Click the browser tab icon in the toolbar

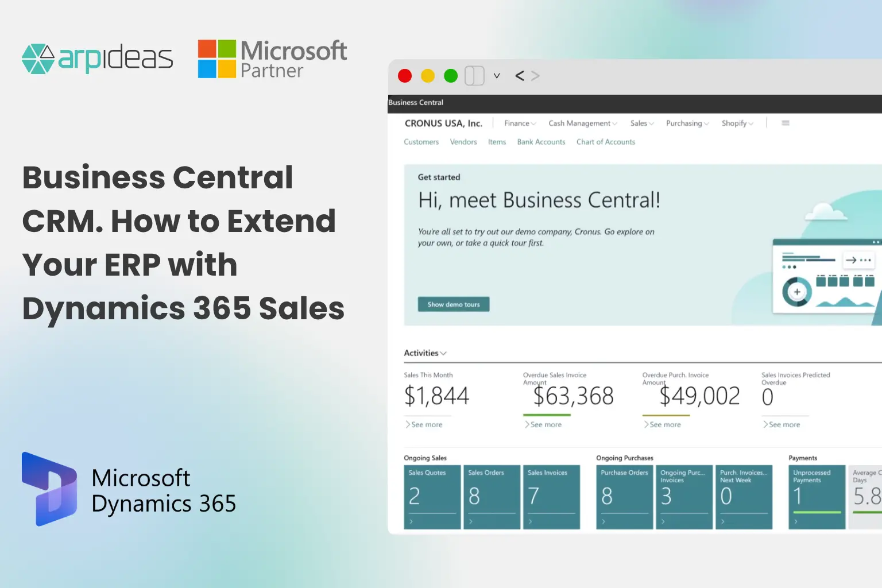tap(474, 75)
